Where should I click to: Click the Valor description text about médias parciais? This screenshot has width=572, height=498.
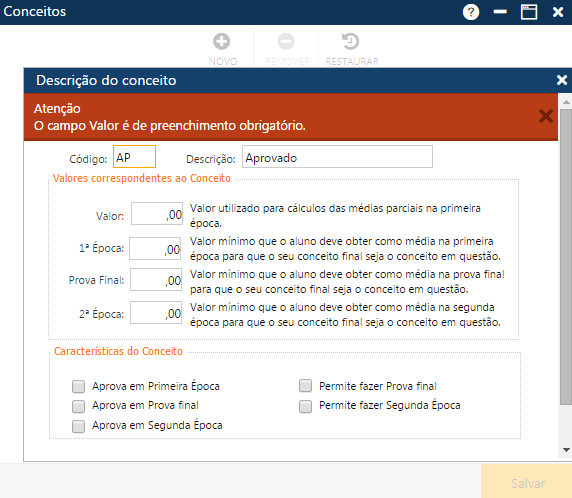click(x=335, y=216)
